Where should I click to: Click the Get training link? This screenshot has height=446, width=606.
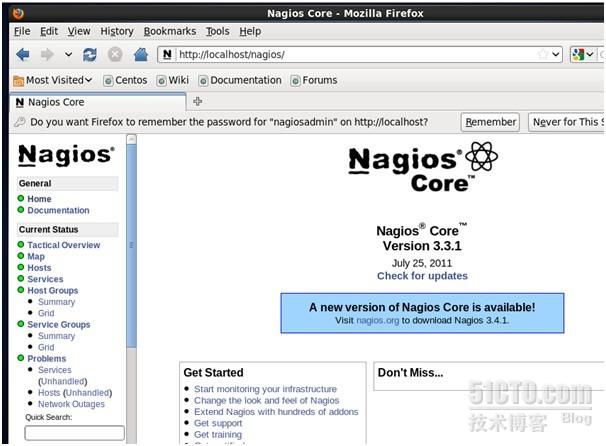(x=218, y=434)
